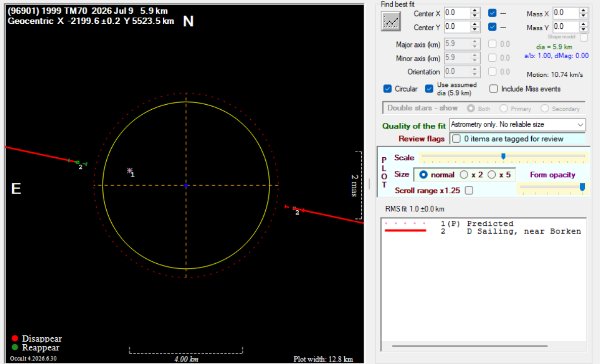
Task: Click the Orientation value field
Action: point(457,72)
